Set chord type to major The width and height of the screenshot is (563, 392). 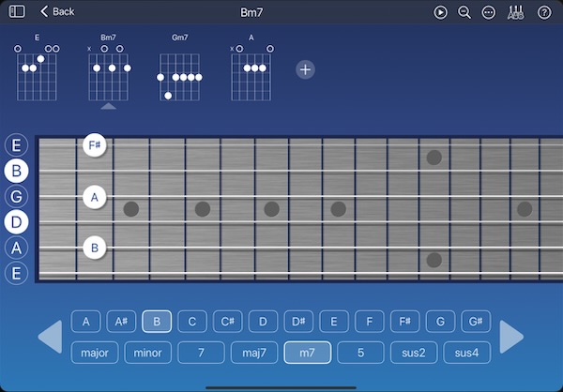(95, 353)
